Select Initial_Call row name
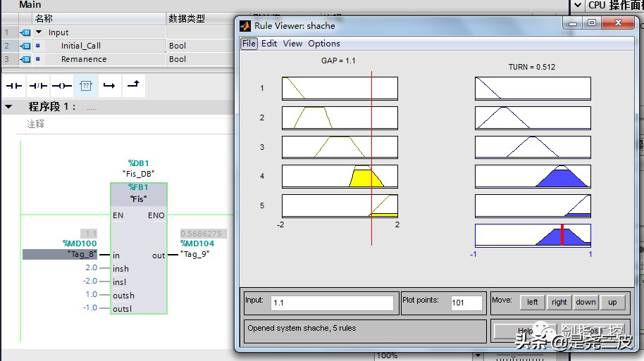This screenshot has height=361, width=644. click(x=81, y=46)
